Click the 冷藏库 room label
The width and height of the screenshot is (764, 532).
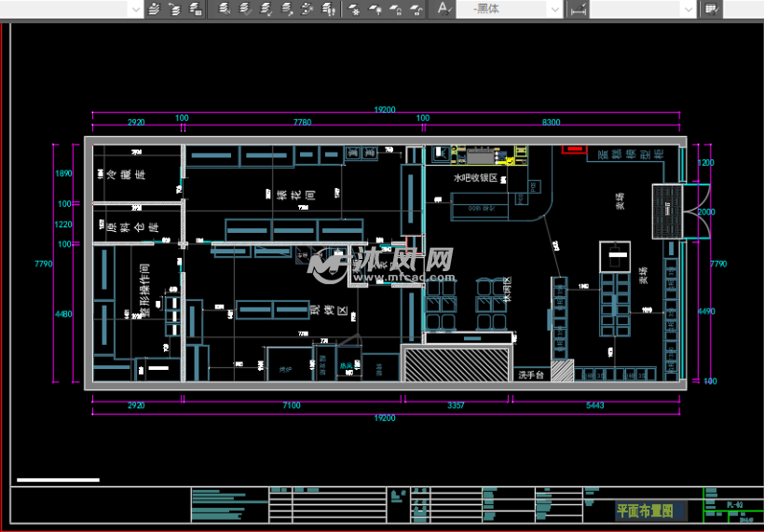pyautogui.click(x=126, y=174)
